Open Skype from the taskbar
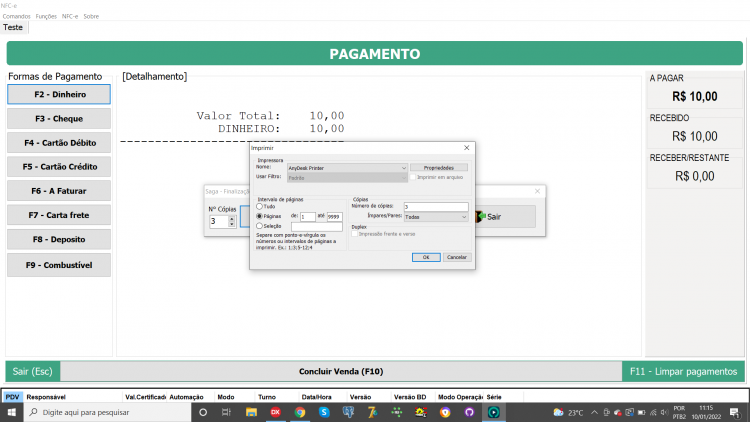Viewport: 750px width, 422px height. [324, 412]
